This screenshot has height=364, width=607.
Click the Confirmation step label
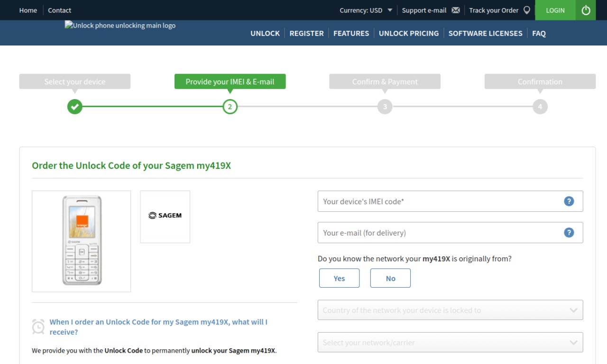(540, 82)
